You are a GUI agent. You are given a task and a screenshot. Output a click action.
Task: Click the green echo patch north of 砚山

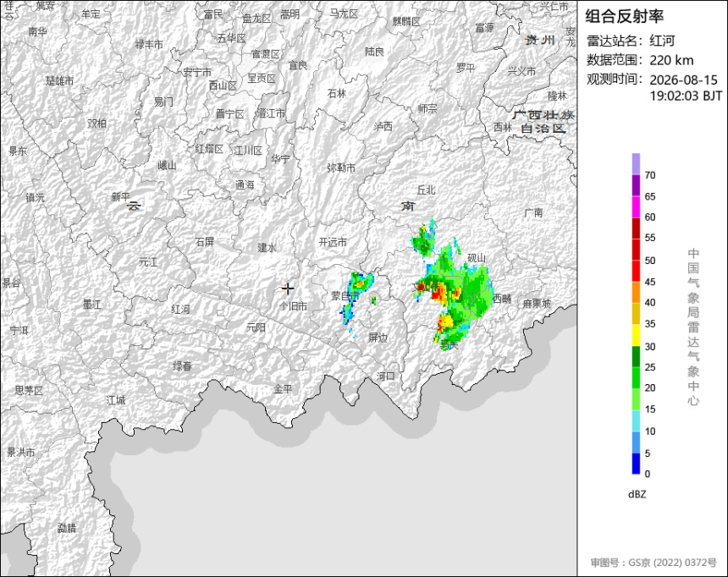point(423,240)
